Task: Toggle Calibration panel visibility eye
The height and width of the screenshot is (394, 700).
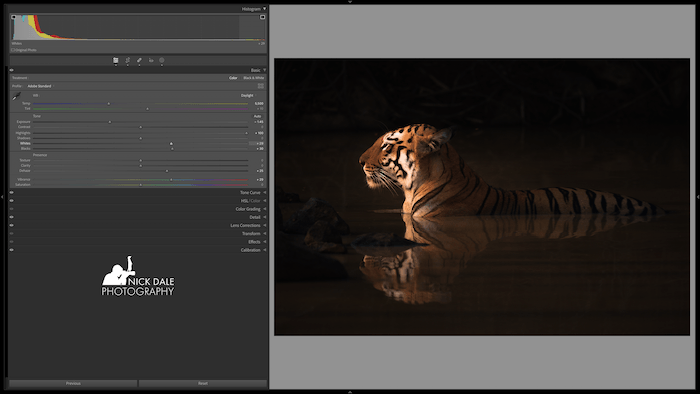Action: [12, 250]
